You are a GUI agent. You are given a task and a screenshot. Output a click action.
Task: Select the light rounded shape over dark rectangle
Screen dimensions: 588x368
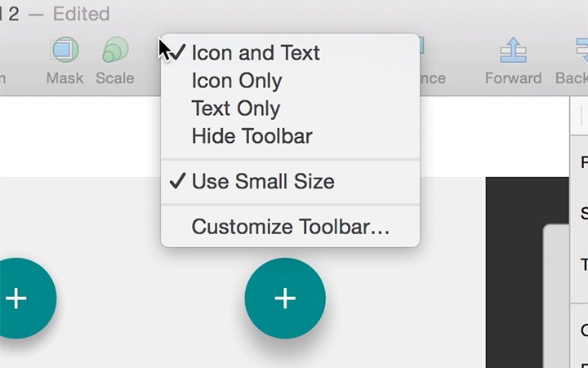pyautogui.click(x=556, y=296)
